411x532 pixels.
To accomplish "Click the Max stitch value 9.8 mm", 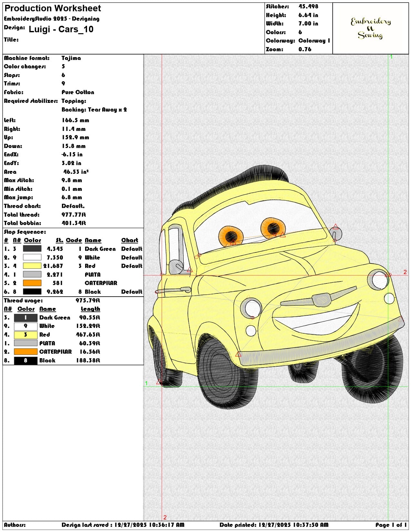I will [72, 180].
